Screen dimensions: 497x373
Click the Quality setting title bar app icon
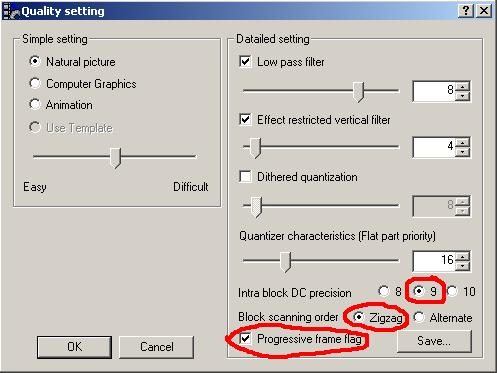(x=11, y=11)
